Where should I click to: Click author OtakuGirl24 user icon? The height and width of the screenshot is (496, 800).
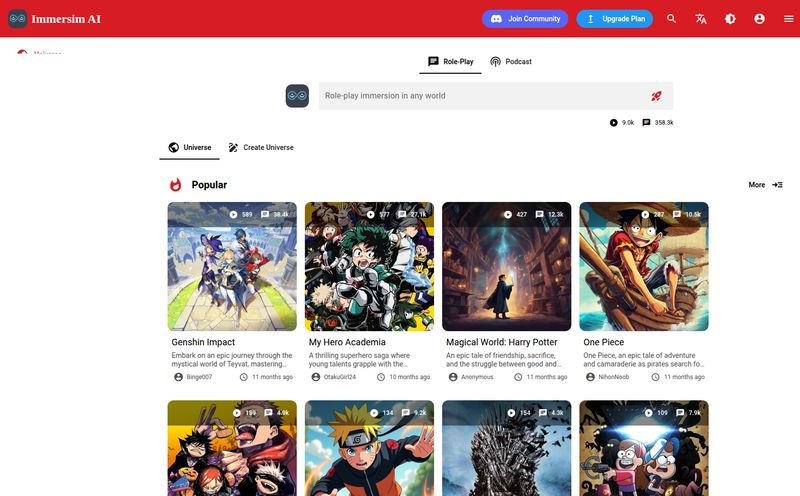pos(316,377)
